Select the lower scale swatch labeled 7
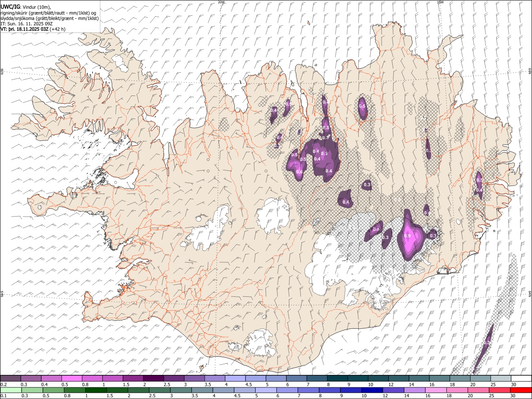 (x=308, y=390)
